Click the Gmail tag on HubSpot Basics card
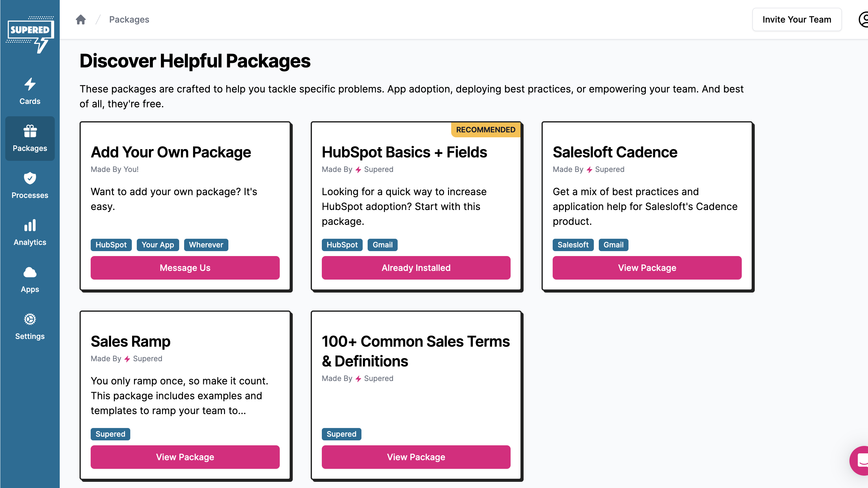868x488 pixels. 382,245
